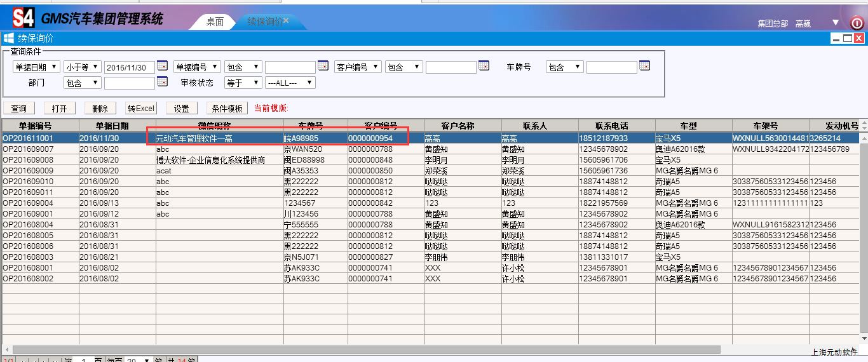Open the 小于等 operator dropdown
868x362 pixels.
82,67
